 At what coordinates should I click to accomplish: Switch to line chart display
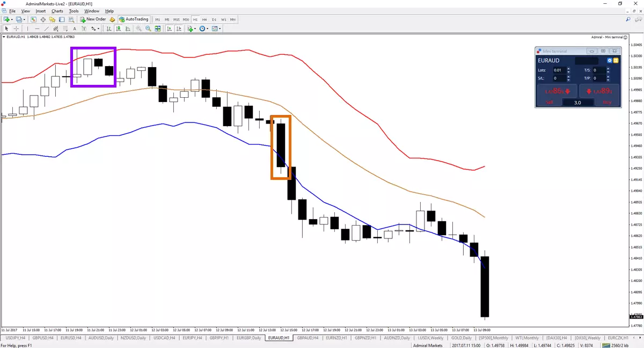click(x=128, y=28)
